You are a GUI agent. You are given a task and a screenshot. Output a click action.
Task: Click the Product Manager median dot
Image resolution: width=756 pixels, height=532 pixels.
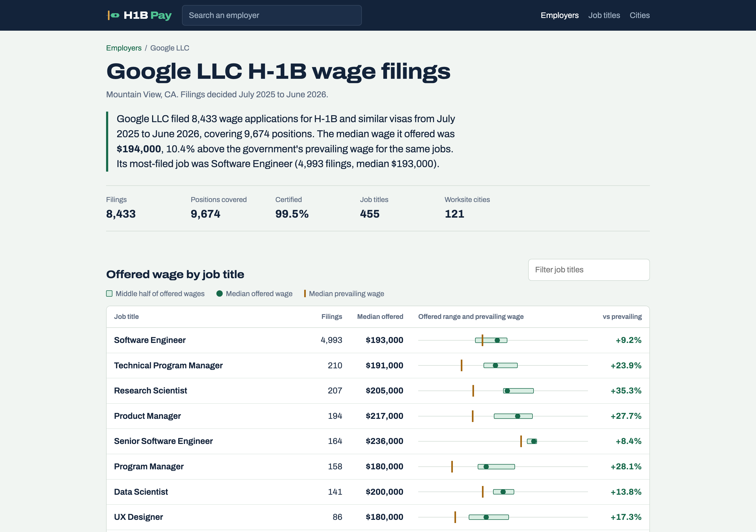518,416
